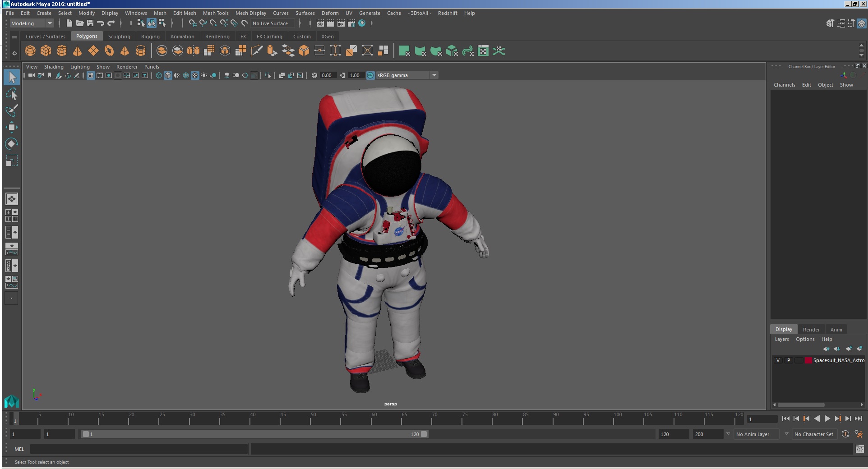This screenshot has height=469, width=868.
Task: Activate the Move tool in toolbox
Action: click(x=12, y=128)
